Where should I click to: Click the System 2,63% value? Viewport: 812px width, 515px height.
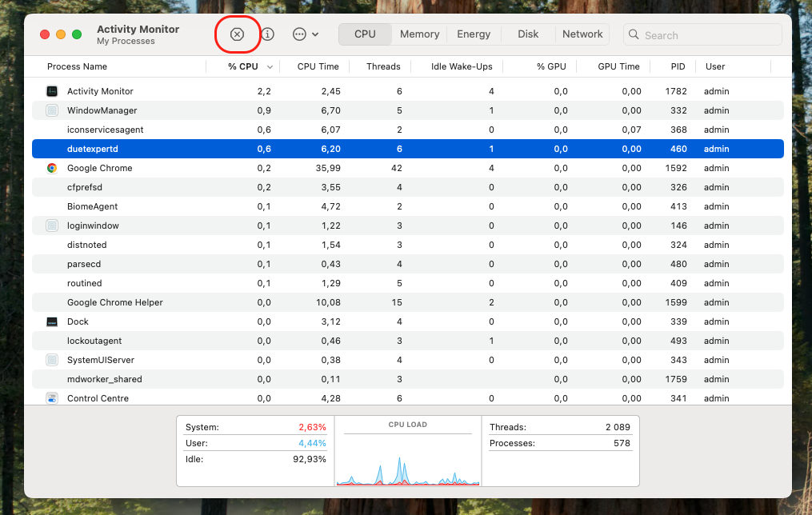(x=312, y=427)
